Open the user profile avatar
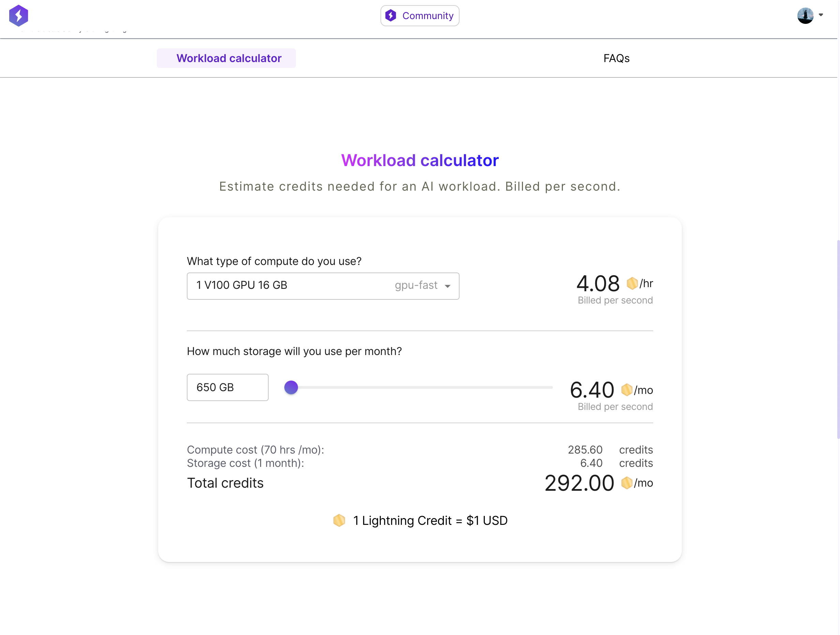The width and height of the screenshot is (840, 635). 805,16
